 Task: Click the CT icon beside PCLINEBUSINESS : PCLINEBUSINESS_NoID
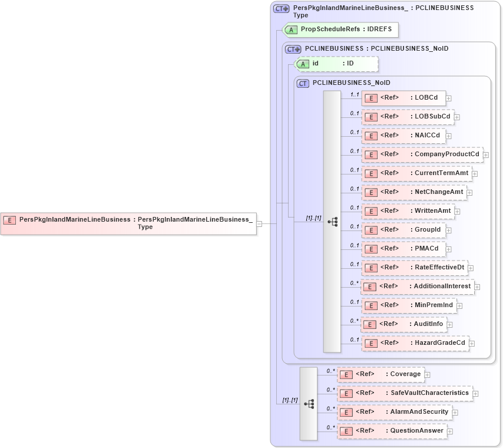pyautogui.click(x=292, y=49)
